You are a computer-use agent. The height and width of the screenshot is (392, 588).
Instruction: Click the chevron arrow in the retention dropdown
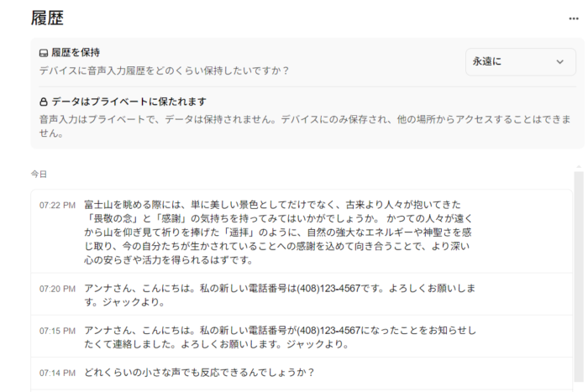coord(560,61)
